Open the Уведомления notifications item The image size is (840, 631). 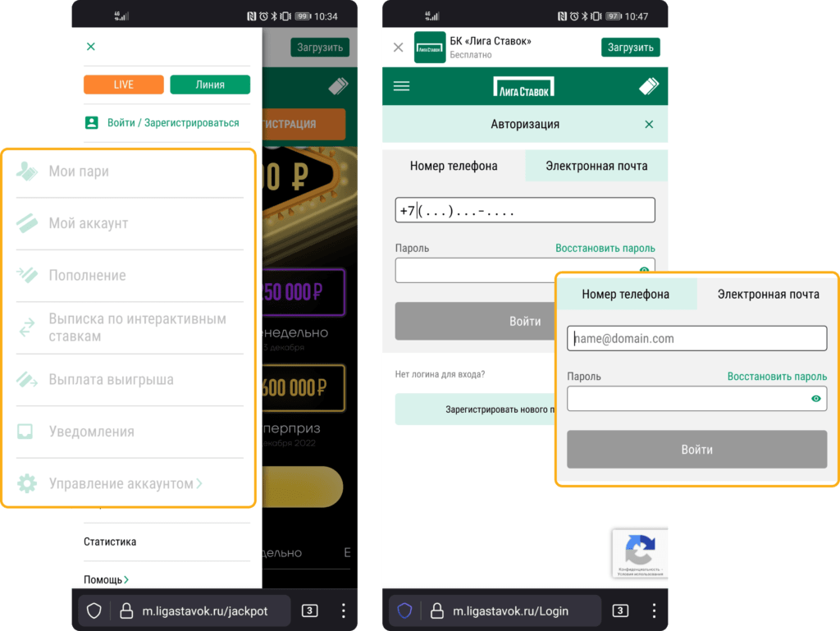(91, 432)
